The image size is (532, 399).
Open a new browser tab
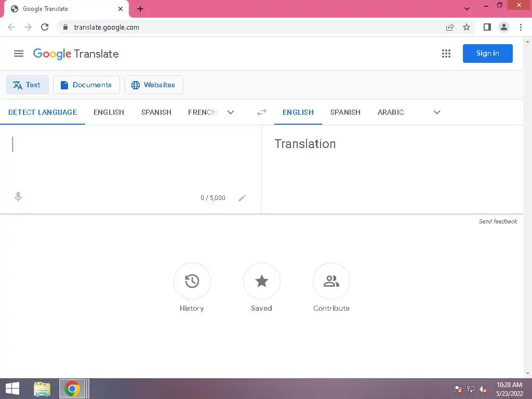pos(140,9)
